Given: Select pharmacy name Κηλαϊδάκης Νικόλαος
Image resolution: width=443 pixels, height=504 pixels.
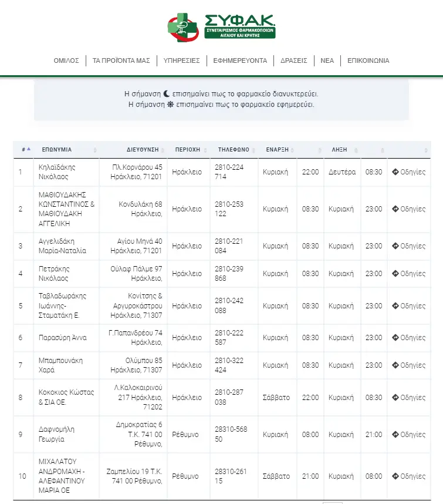Looking at the screenshot, I should click(57, 172).
